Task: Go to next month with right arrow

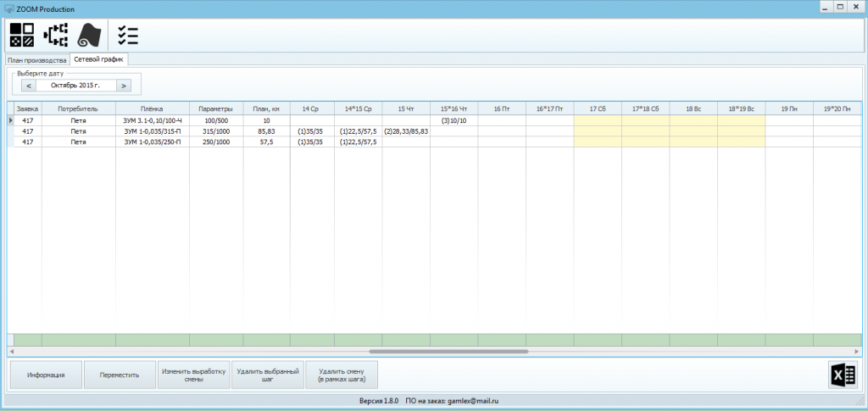Action: click(x=124, y=85)
